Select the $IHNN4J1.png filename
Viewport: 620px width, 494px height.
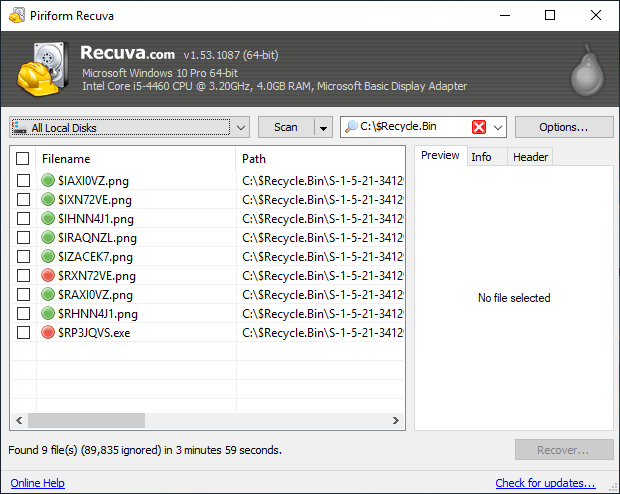[x=96, y=219]
